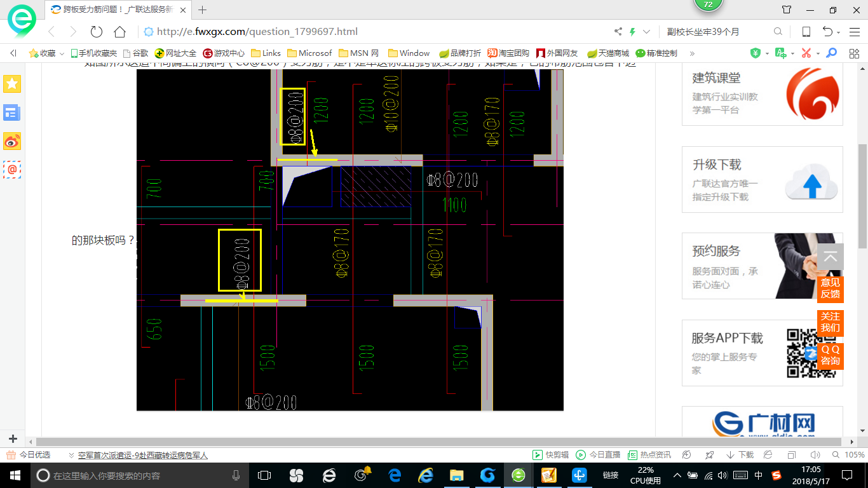This screenshot has height=488, width=868.
Task: Expand the green shield extension dropdown arrow
Action: (767, 53)
